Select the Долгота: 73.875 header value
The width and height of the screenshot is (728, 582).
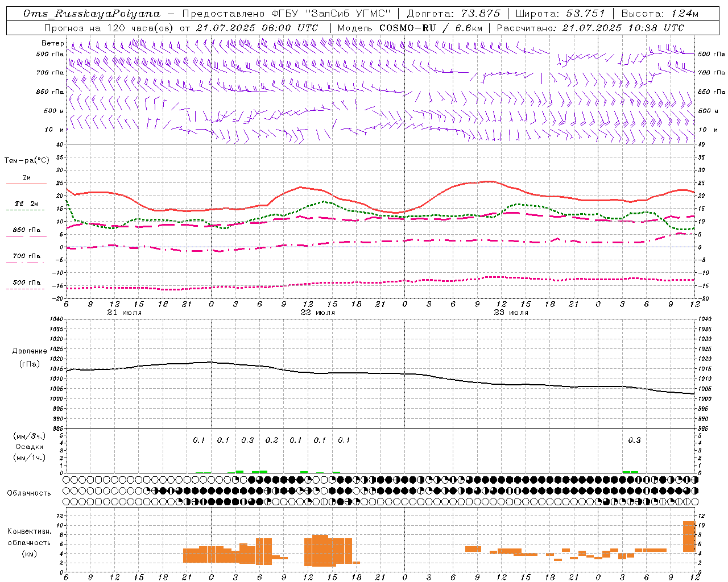tap(453, 14)
